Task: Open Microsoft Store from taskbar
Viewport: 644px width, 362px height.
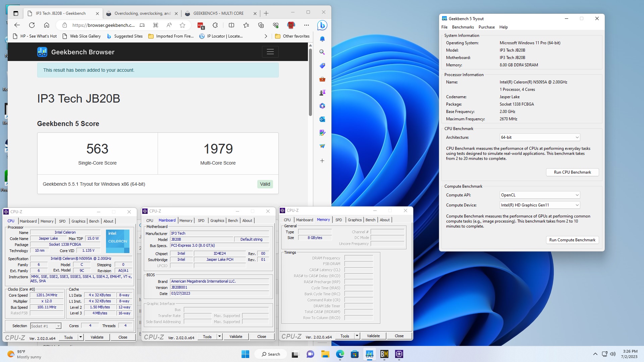Action: [355, 354]
